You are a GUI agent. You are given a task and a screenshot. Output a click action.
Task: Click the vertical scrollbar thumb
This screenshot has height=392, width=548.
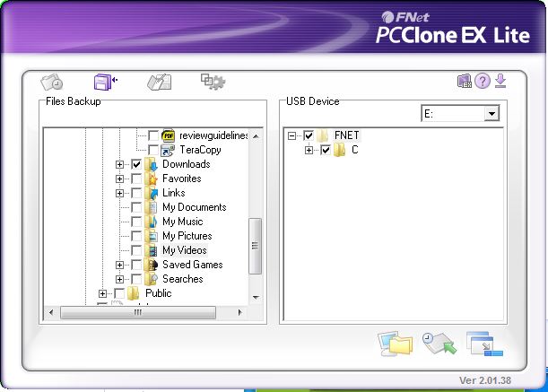coord(255,246)
